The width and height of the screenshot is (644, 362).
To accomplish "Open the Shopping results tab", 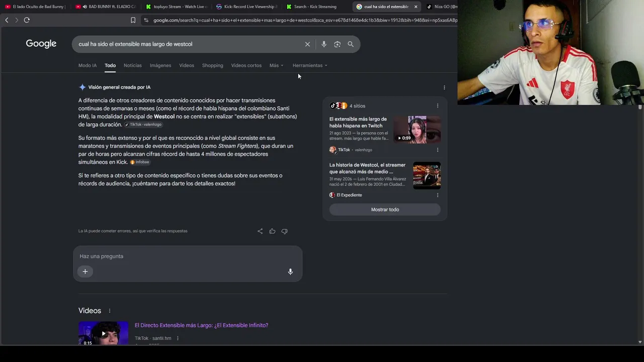I will [212, 65].
